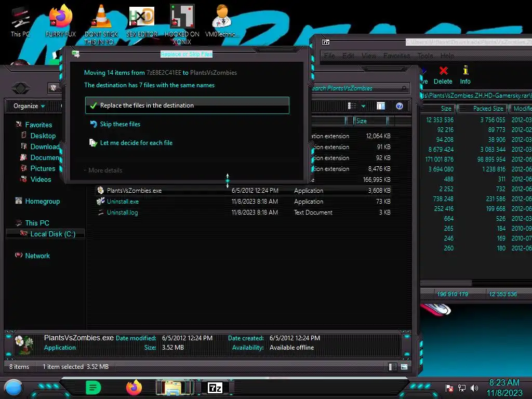This screenshot has width=532, height=399.
Task: Click the 7-Zip address path field
Action: tap(476, 96)
